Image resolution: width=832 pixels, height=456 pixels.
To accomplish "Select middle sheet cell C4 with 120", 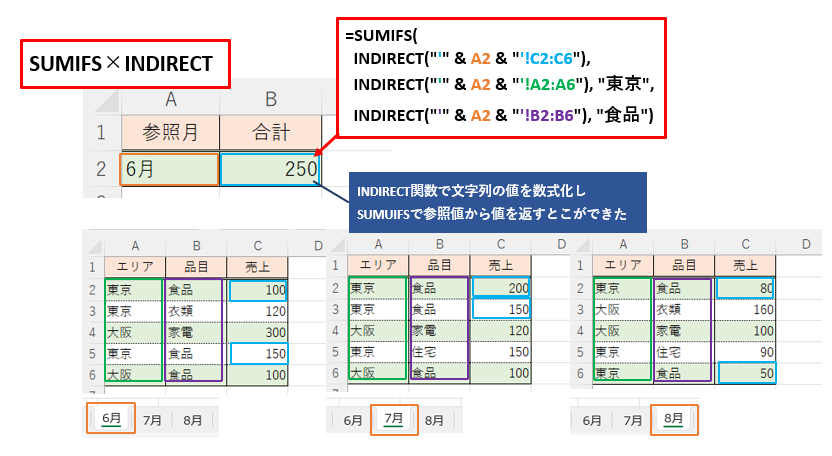I will pyautogui.click(x=500, y=331).
